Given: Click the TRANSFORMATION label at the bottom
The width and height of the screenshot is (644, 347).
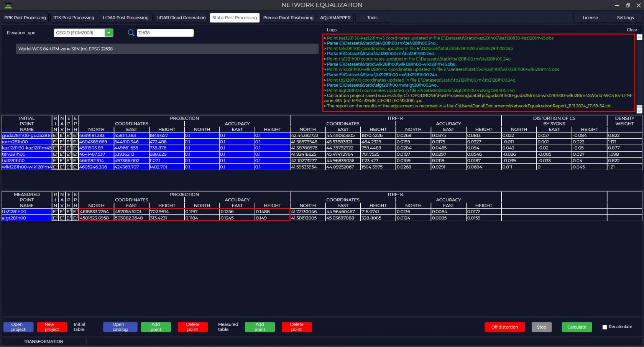Looking at the screenshot, I should (44, 342).
